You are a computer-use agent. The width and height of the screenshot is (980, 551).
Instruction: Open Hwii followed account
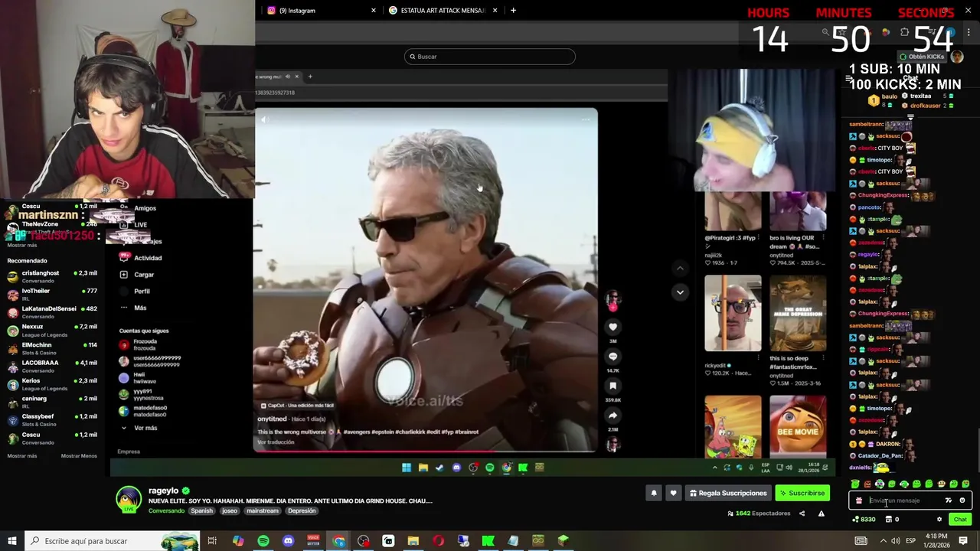pos(138,378)
